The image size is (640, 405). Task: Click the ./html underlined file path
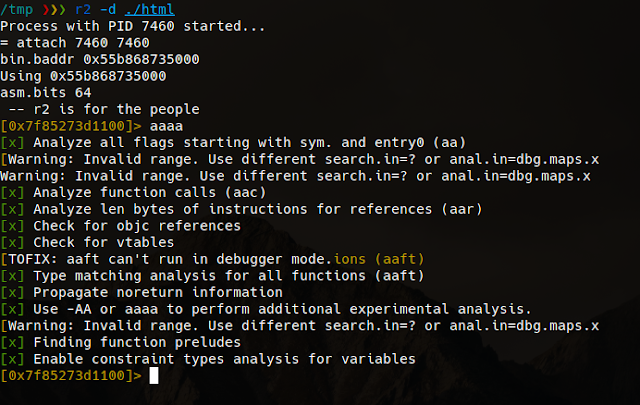[149, 9]
